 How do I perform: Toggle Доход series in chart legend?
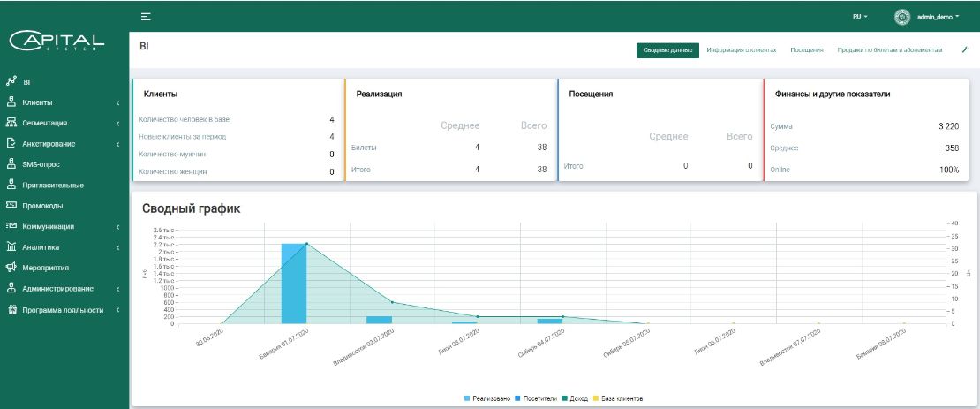pos(578,399)
